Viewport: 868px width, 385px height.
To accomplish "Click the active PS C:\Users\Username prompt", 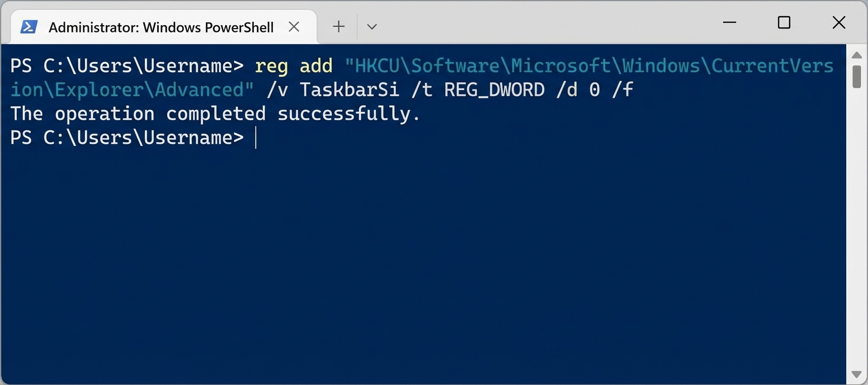I will (126, 138).
